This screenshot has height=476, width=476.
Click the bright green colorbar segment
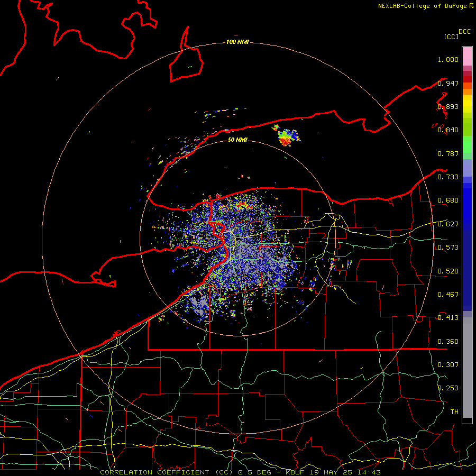point(467,144)
